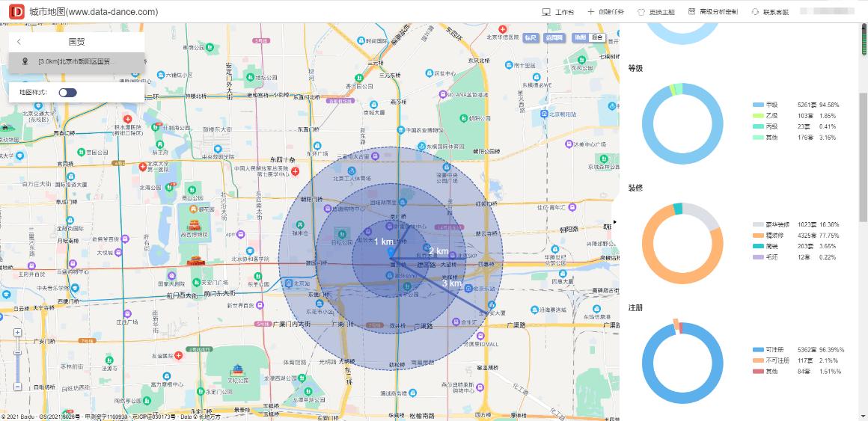Click the 甲级 blue segment of 等级 donut
868x421 pixels.
click(682, 160)
